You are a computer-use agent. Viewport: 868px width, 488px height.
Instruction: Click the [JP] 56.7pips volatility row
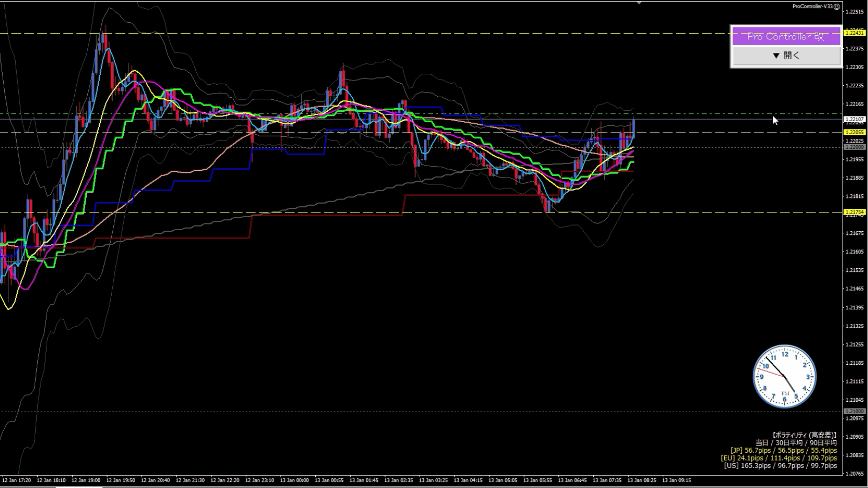784,451
